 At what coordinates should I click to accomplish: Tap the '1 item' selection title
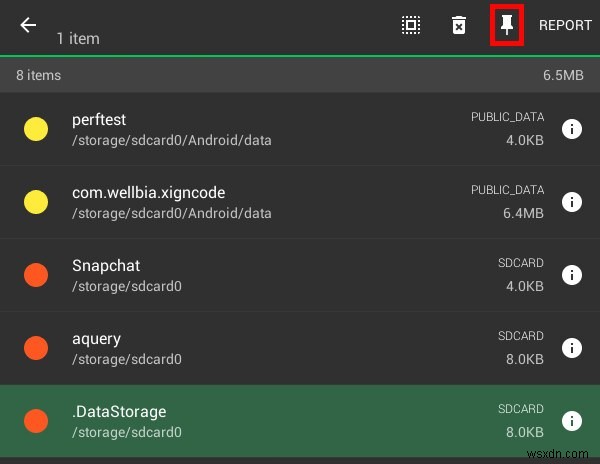pyautogui.click(x=78, y=39)
